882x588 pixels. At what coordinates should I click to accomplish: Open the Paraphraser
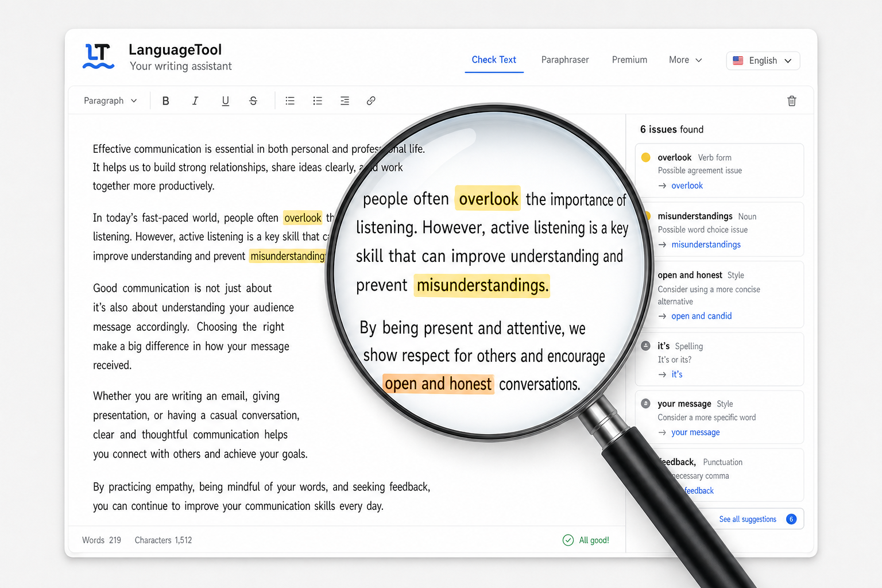(x=565, y=60)
